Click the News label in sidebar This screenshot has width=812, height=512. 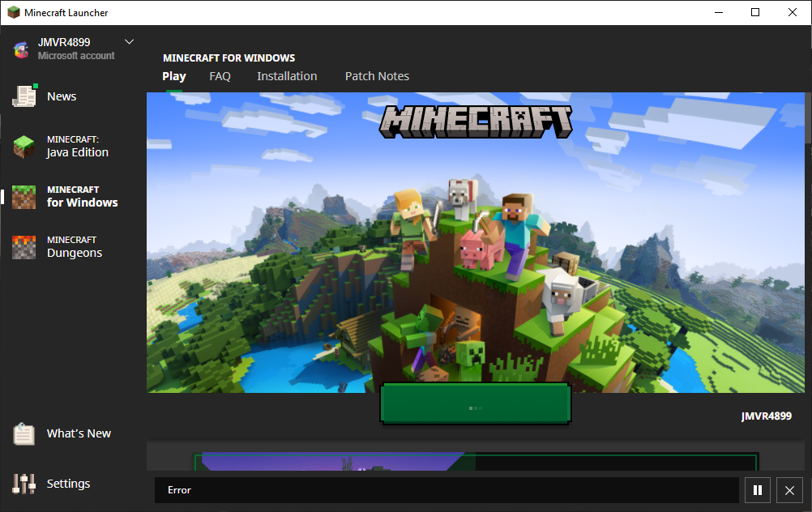(x=62, y=96)
